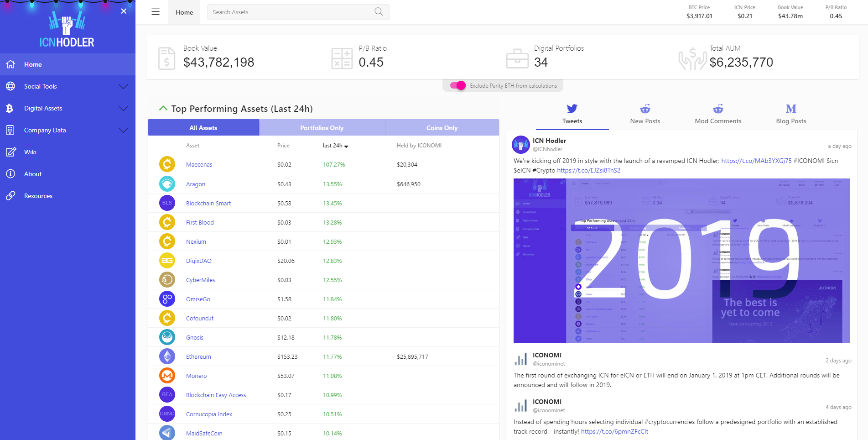The height and width of the screenshot is (440, 868).
Task: Click the Maecenas coin icon
Action: [167, 164]
